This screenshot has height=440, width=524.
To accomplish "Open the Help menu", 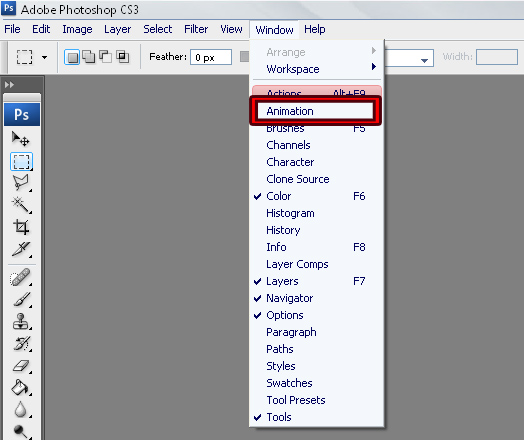I will [x=314, y=29].
